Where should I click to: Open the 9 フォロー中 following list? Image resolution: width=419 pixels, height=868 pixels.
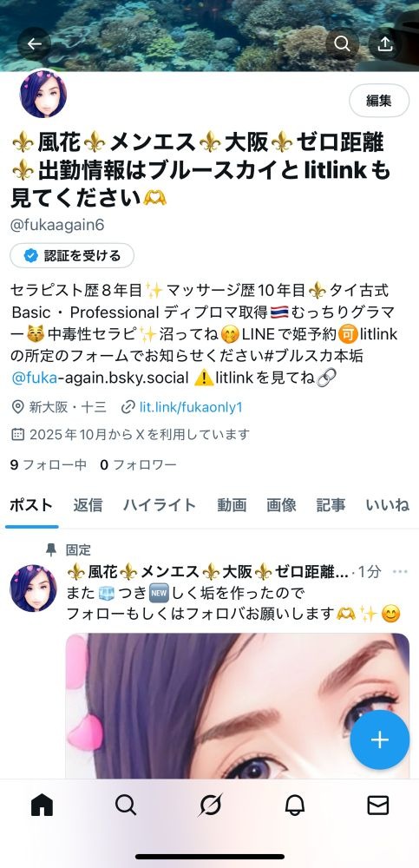49,465
